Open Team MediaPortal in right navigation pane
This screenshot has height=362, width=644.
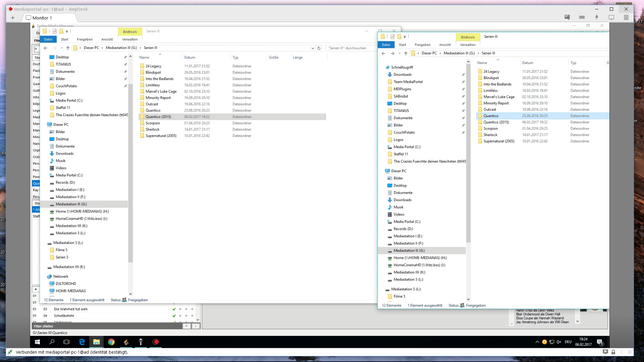coord(408,82)
